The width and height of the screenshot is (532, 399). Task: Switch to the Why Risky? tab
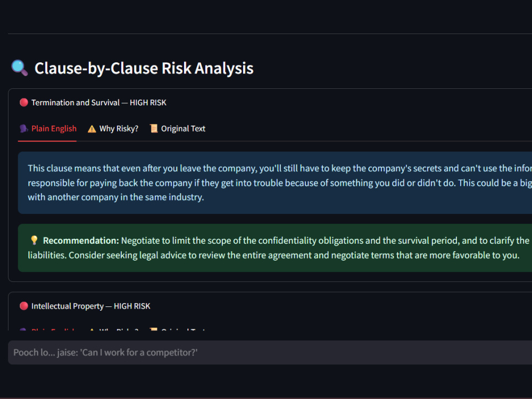pos(113,129)
